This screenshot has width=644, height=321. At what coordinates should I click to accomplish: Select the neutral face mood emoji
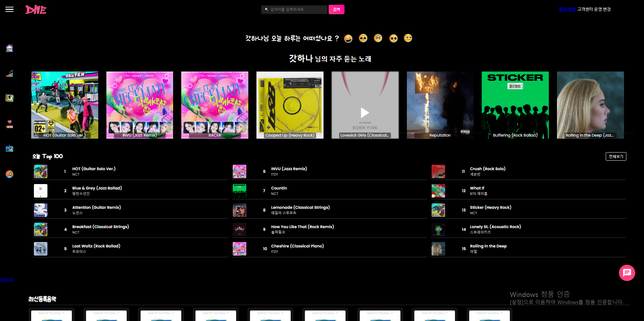coord(408,38)
